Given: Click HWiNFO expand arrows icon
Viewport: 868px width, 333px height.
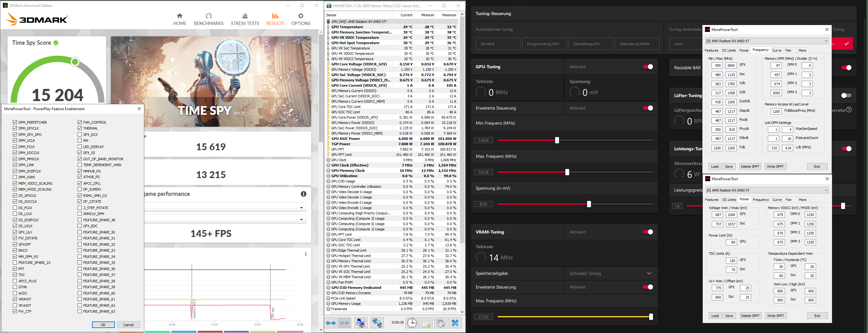Looking at the screenshot, I should point(331,323).
